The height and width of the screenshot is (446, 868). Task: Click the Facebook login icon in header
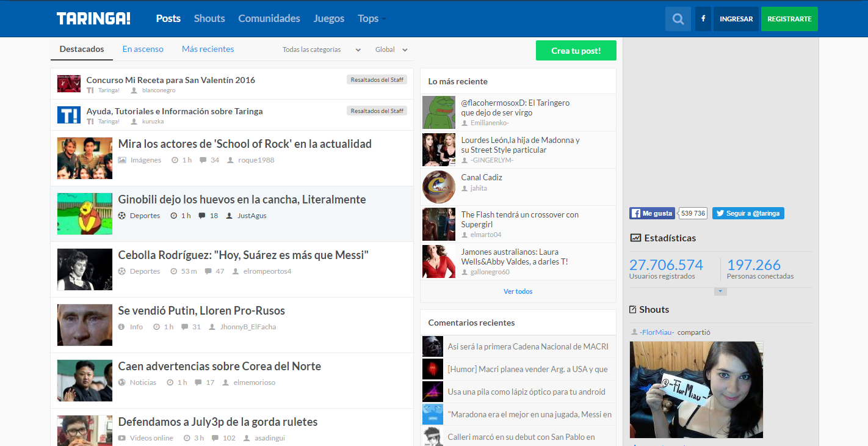[x=703, y=19]
